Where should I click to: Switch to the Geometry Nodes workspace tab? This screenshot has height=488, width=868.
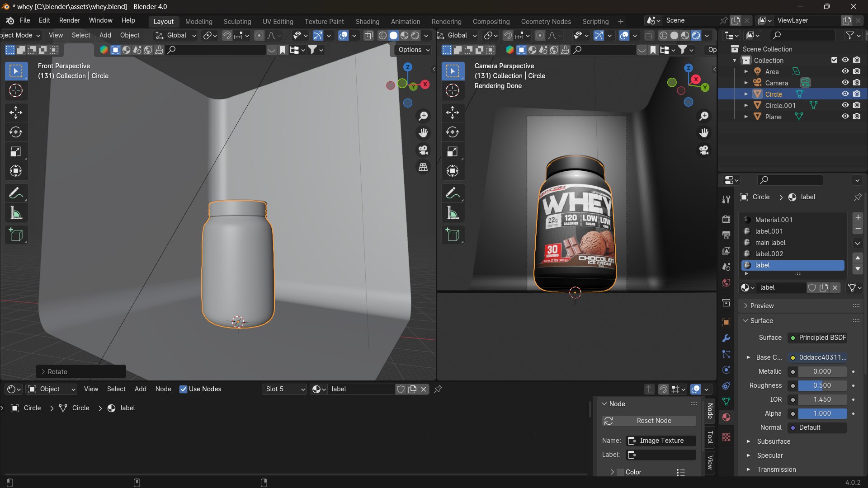[x=546, y=21]
